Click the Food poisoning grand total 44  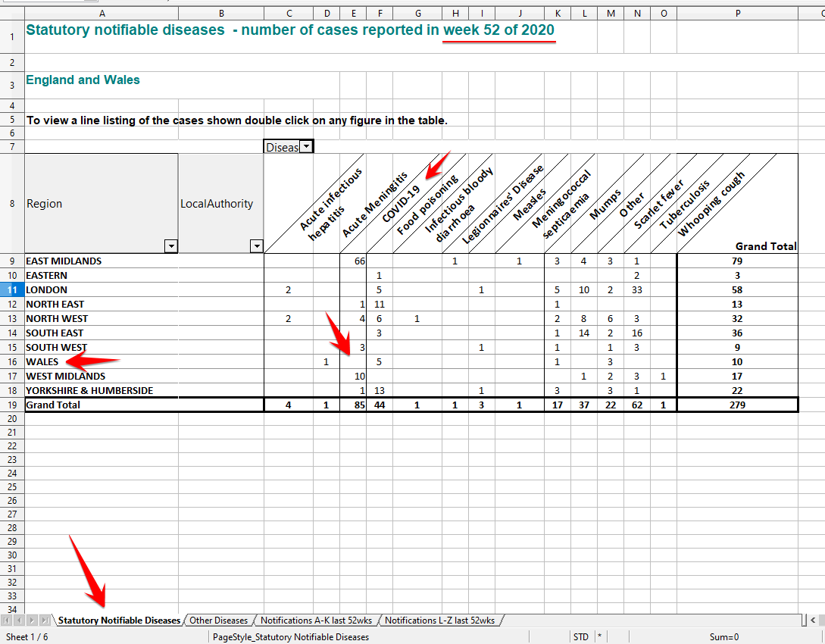coord(380,405)
